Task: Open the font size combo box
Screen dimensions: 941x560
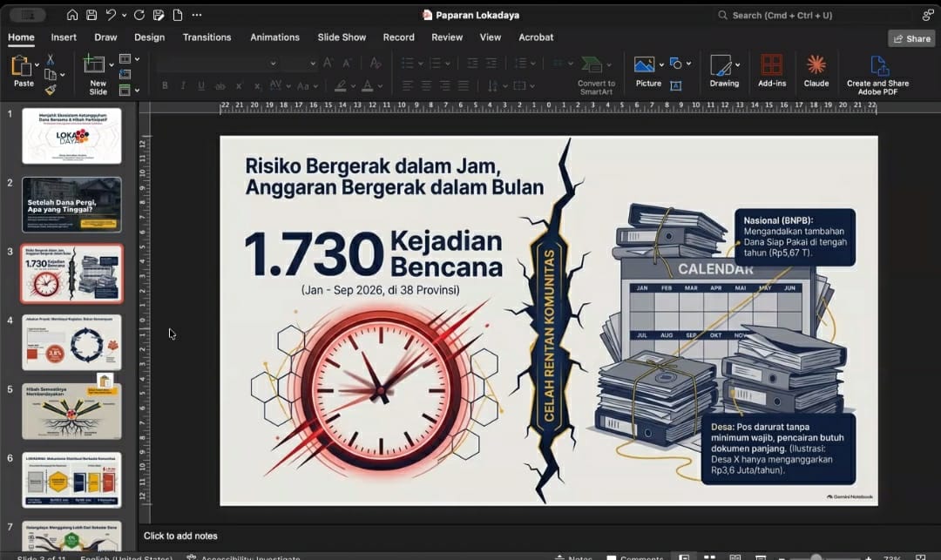Action: (x=299, y=63)
